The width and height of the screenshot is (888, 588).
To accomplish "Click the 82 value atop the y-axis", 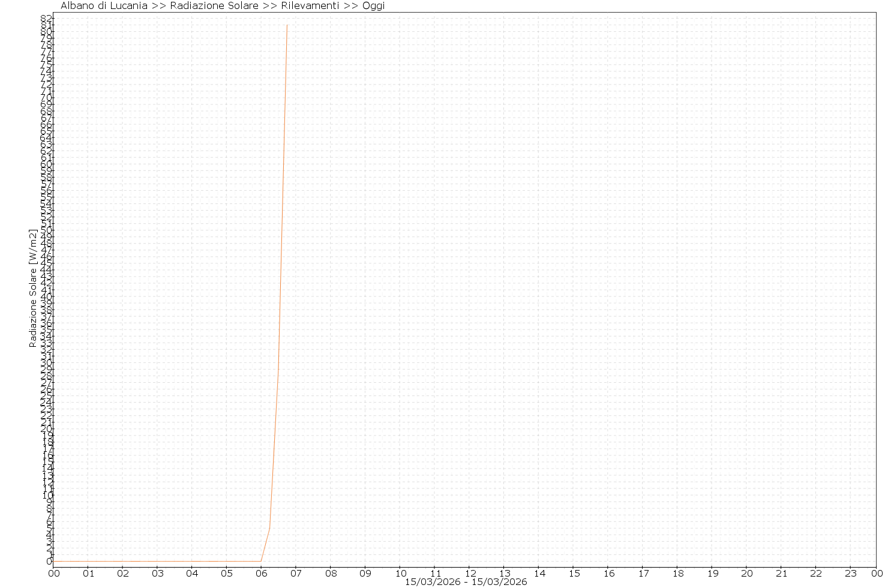I will [x=46, y=18].
